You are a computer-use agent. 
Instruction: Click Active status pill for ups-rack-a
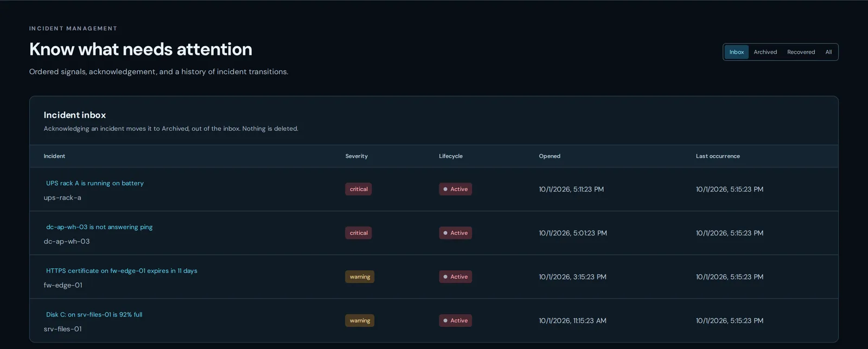[455, 189]
